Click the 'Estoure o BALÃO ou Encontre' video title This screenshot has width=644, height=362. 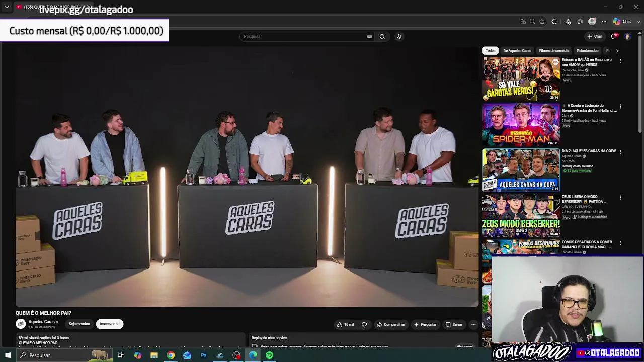[x=587, y=62]
